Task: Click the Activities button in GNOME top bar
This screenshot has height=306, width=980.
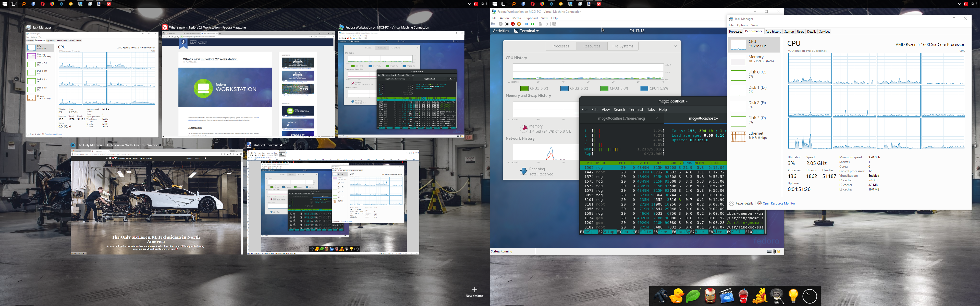Action: tap(501, 31)
